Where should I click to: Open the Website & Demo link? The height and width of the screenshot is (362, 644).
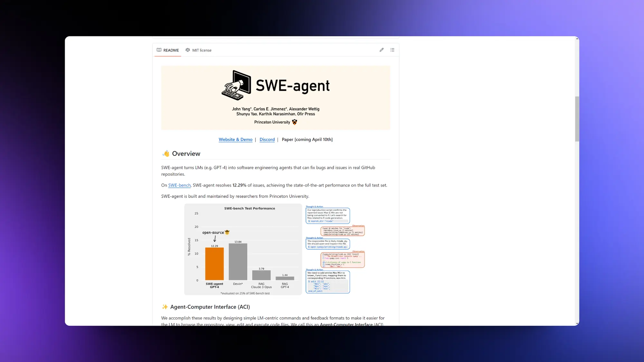[x=235, y=139]
